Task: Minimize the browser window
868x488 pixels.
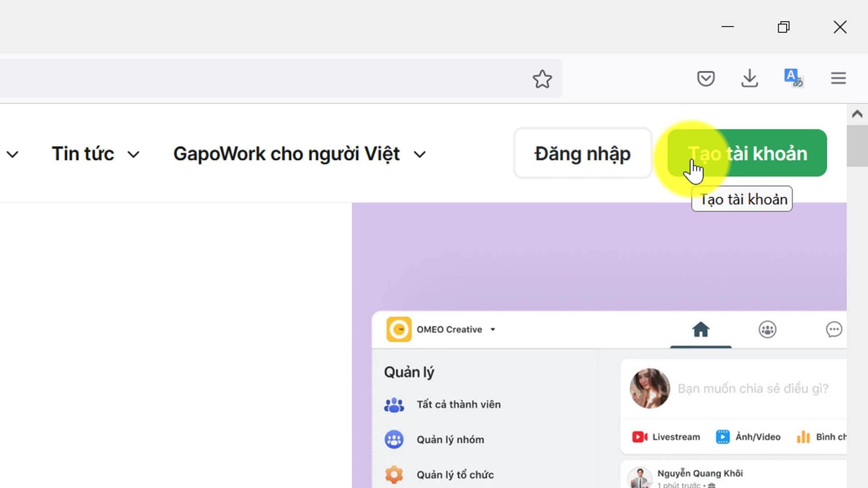Action: click(x=727, y=27)
